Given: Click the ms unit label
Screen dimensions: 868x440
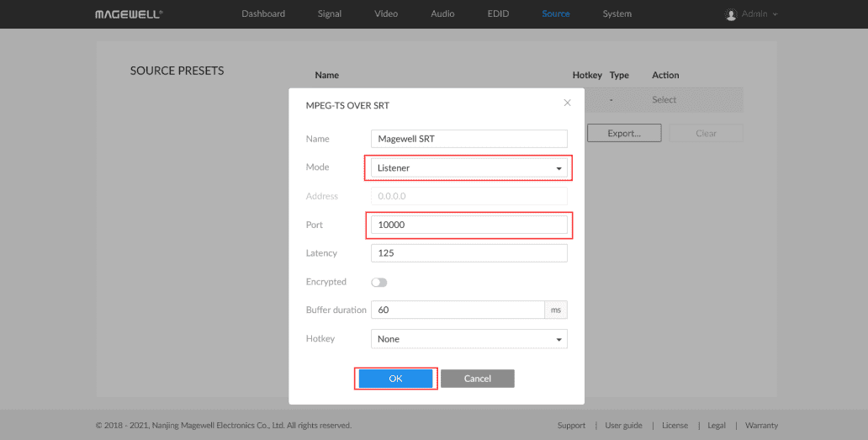Looking at the screenshot, I should [x=556, y=310].
